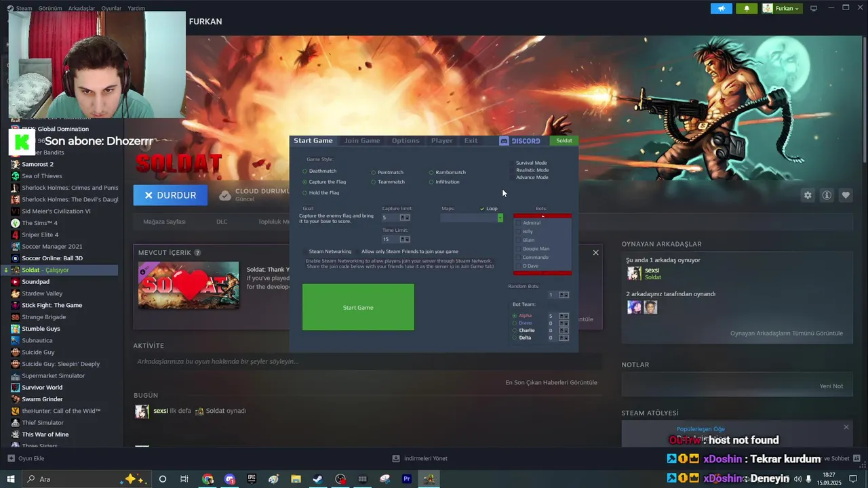Click Yeni Not button
The height and width of the screenshot is (488, 868).
(x=831, y=386)
